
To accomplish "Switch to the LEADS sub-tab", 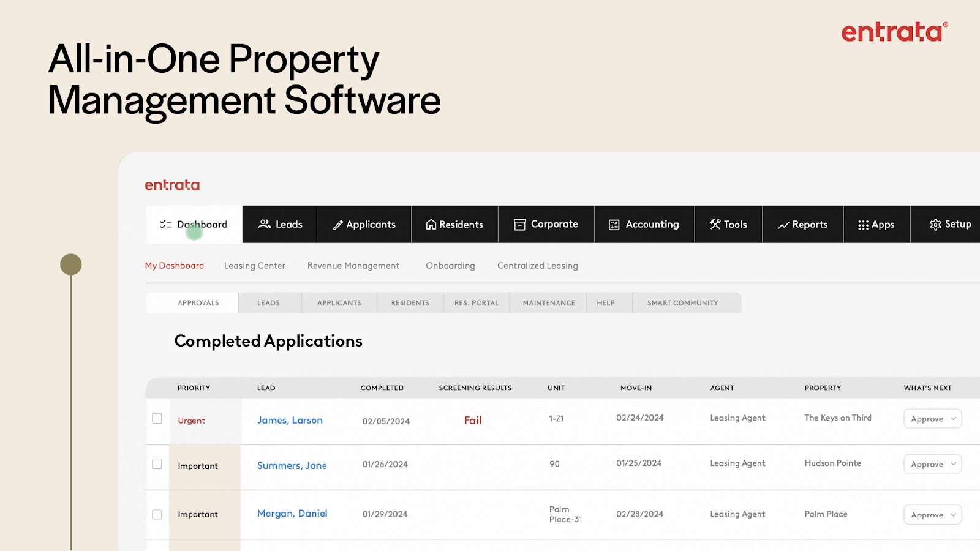I will click(269, 303).
